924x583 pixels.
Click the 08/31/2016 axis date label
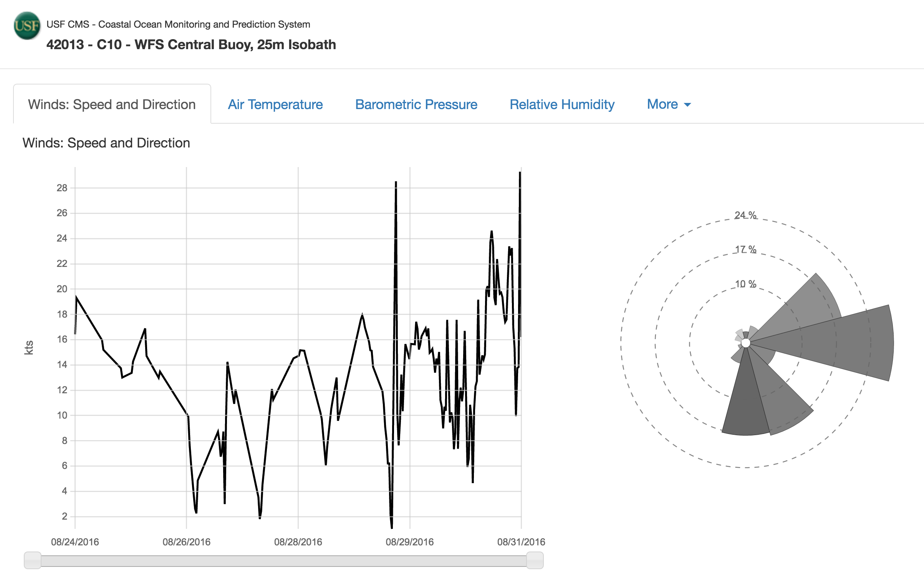(521, 542)
